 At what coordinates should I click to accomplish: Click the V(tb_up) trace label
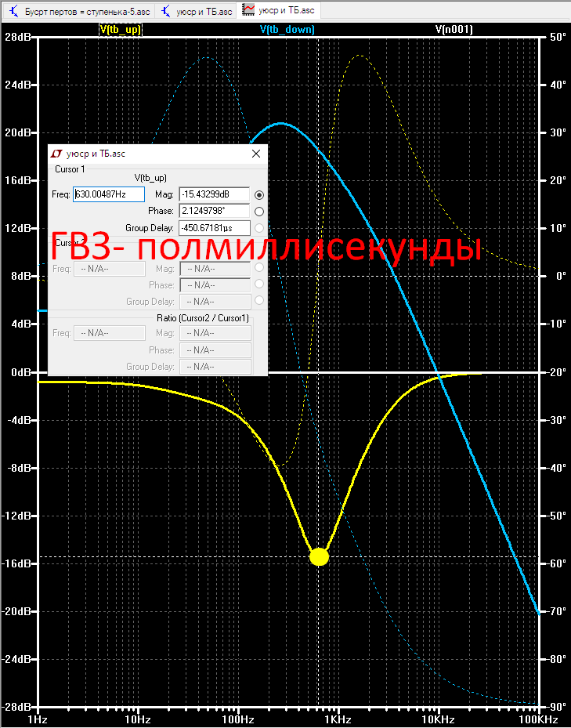coord(121,30)
